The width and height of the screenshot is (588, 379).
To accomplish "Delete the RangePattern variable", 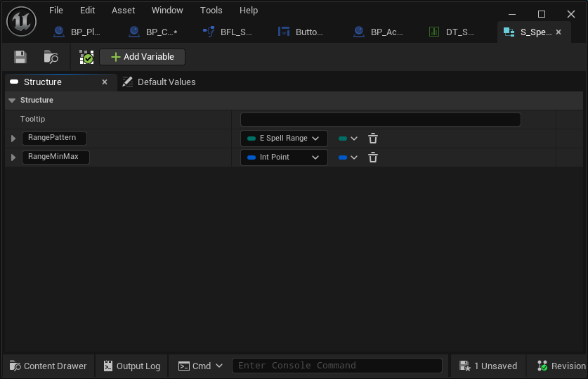I will click(373, 139).
